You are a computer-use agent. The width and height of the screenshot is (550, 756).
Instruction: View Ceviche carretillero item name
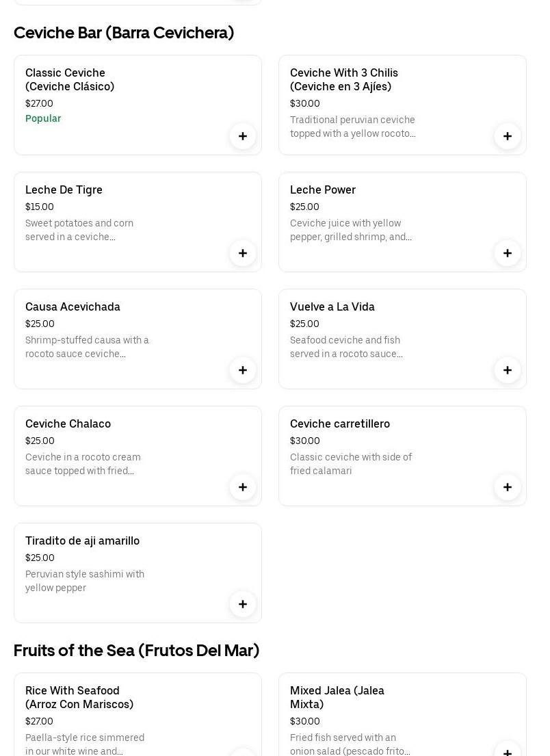pyautogui.click(x=340, y=423)
